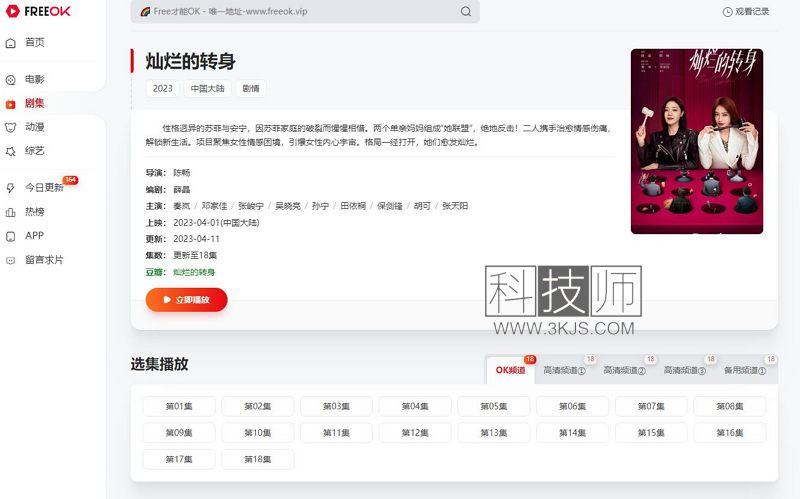Viewport: 800px width, 499px height.
Task: Play episode 第07集
Action: pos(651,406)
